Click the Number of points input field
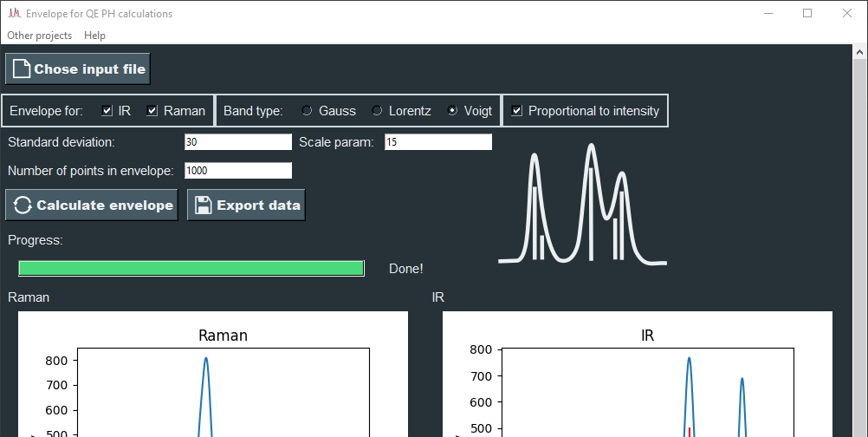 [237, 171]
